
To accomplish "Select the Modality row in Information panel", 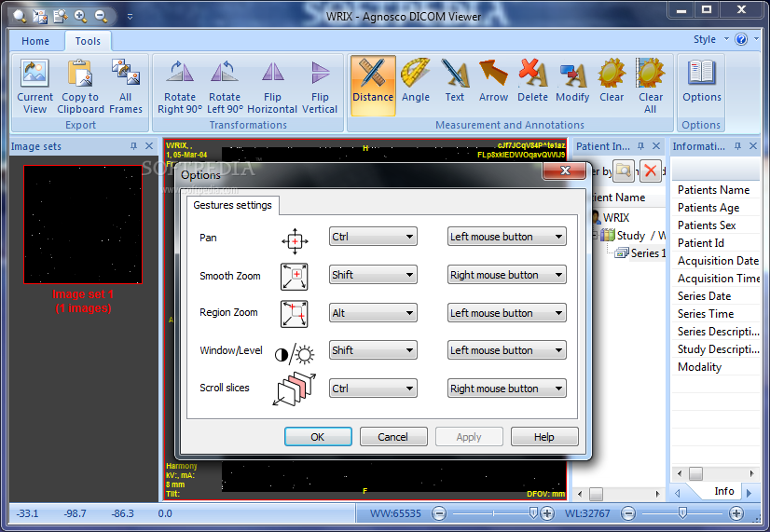I will [716, 367].
